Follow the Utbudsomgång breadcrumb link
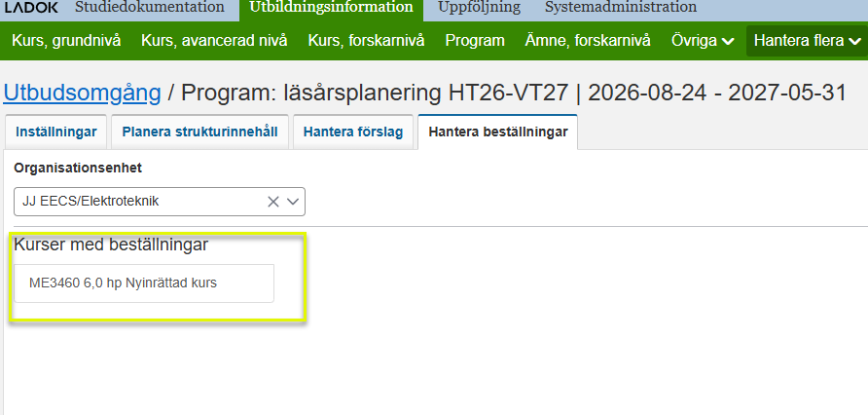868x415 pixels. click(82, 93)
